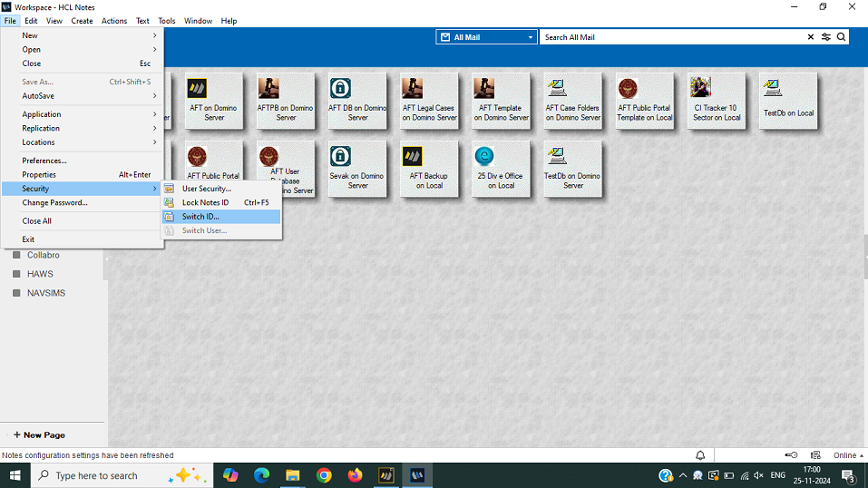
Task: Choose Exit from the File menu
Action: point(83,239)
